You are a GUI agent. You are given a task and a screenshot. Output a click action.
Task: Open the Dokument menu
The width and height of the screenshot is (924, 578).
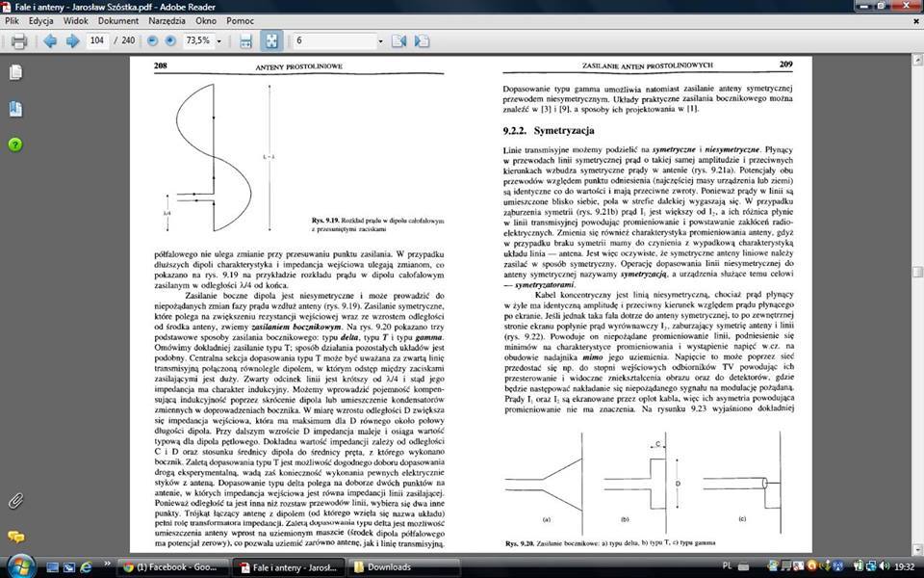pos(118,20)
